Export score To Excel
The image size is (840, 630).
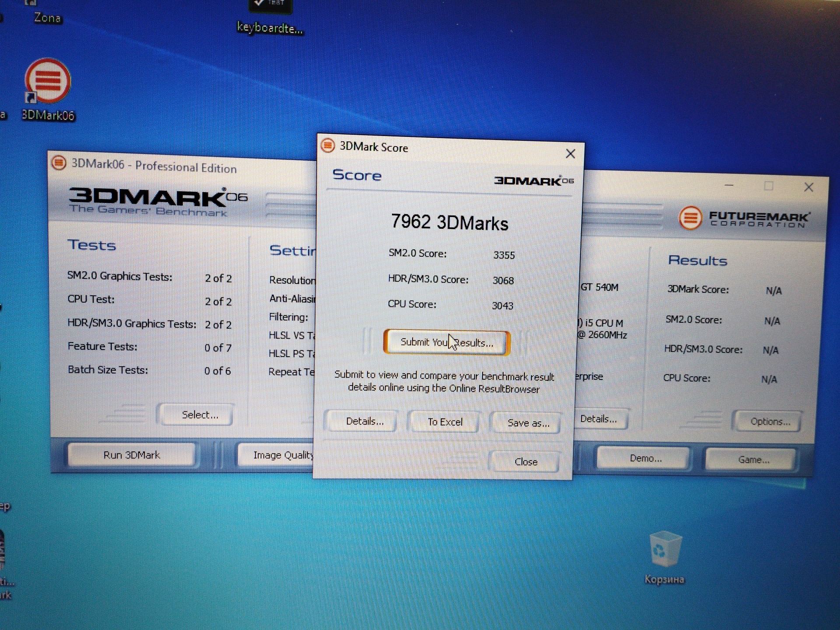pyautogui.click(x=445, y=422)
